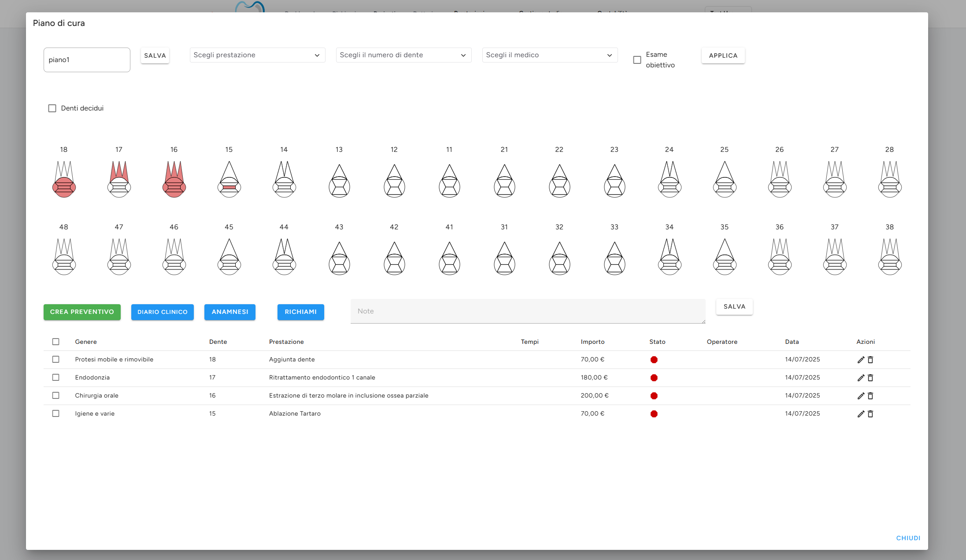Tick the checkbox for Igiene e varie row

tap(56, 413)
